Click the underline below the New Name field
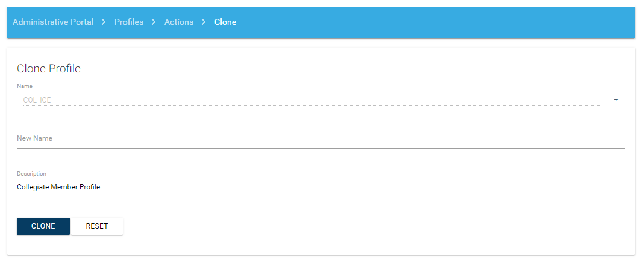Image resolution: width=644 pixels, height=260 pixels. pyautogui.click(x=320, y=148)
